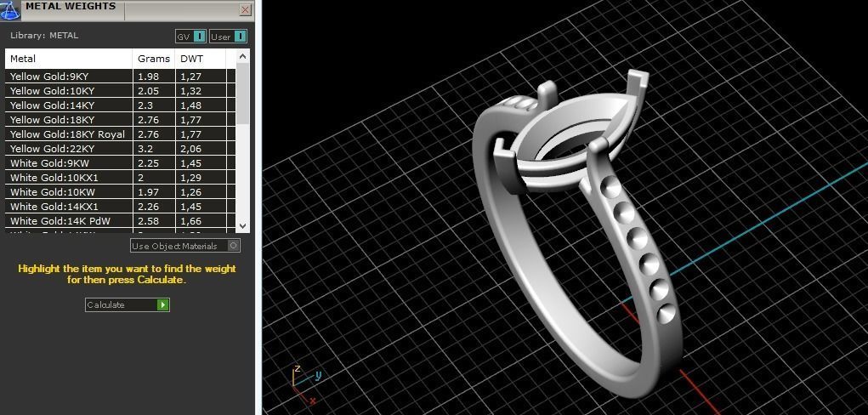This screenshot has width=868, height=415.
Task: Select the White Gold:10KW row
Action: (120, 191)
